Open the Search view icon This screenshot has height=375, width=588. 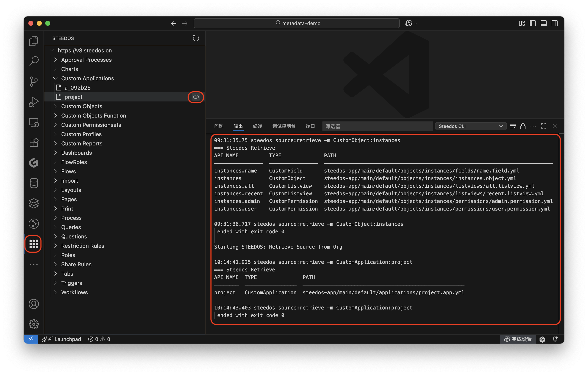34,61
